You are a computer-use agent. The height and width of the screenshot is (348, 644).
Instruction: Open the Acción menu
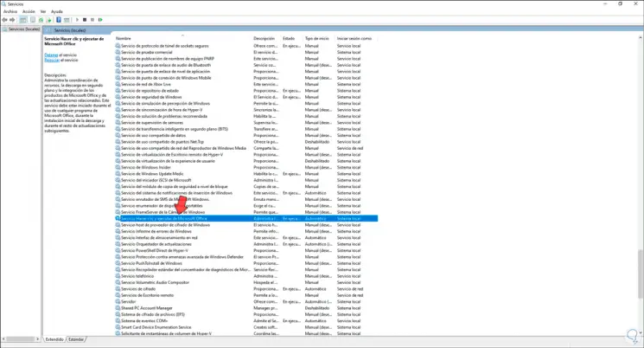29,11
